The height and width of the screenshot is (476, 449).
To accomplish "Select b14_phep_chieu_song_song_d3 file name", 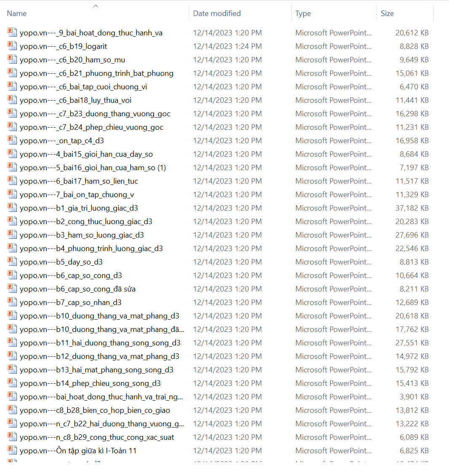I will 90,383.
